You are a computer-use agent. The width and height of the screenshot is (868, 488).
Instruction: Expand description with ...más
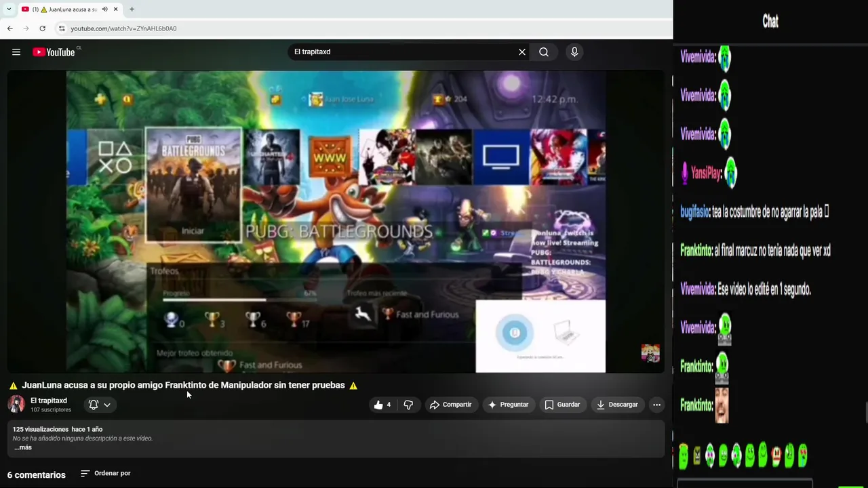pyautogui.click(x=22, y=447)
